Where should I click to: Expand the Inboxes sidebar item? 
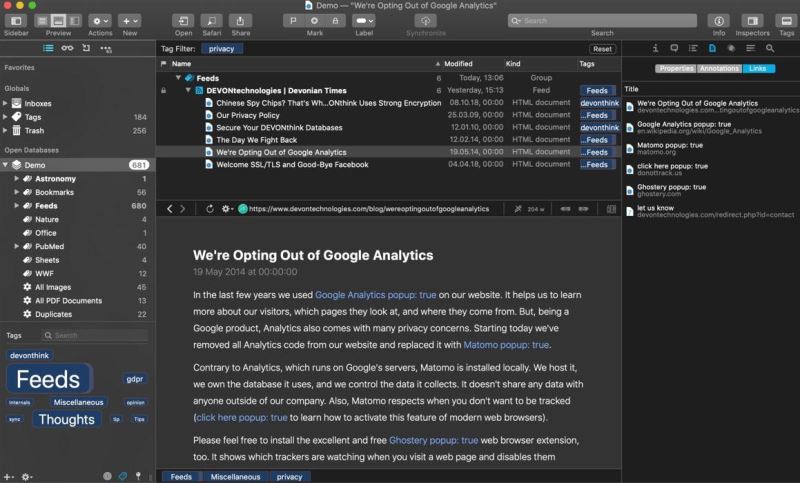[5, 103]
